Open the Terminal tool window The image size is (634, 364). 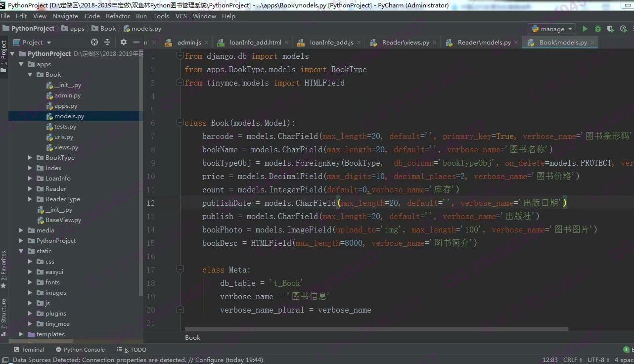(x=28, y=350)
